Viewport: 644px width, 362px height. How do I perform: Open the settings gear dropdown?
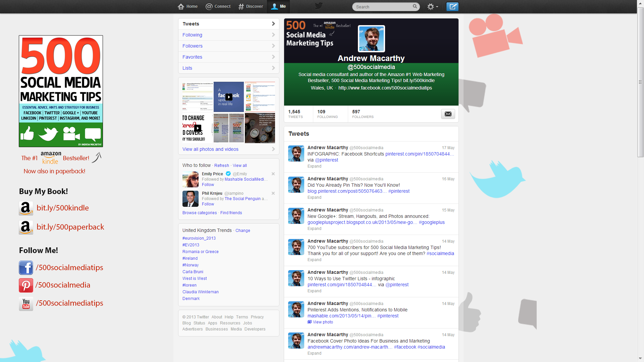(433, 6)
